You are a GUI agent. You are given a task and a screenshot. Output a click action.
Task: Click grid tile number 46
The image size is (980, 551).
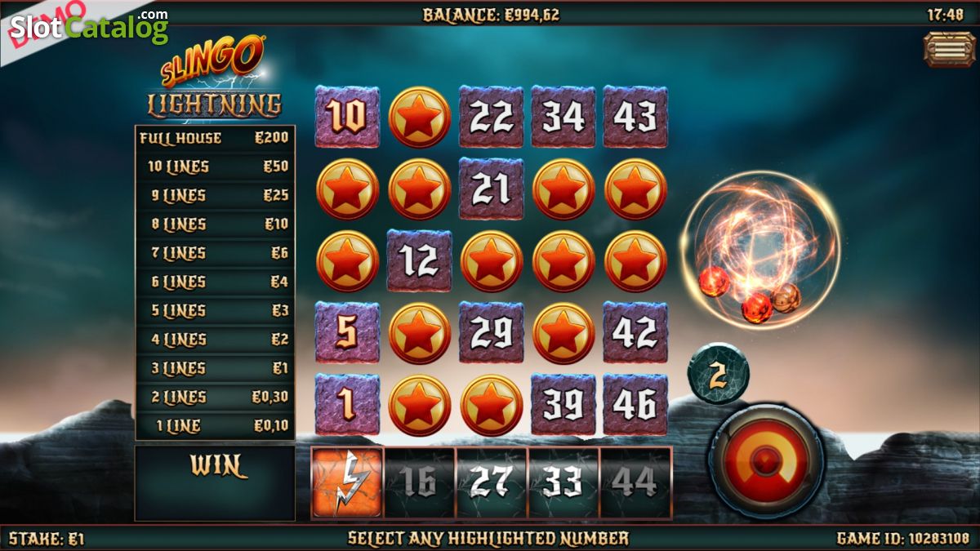click(635, 404)
